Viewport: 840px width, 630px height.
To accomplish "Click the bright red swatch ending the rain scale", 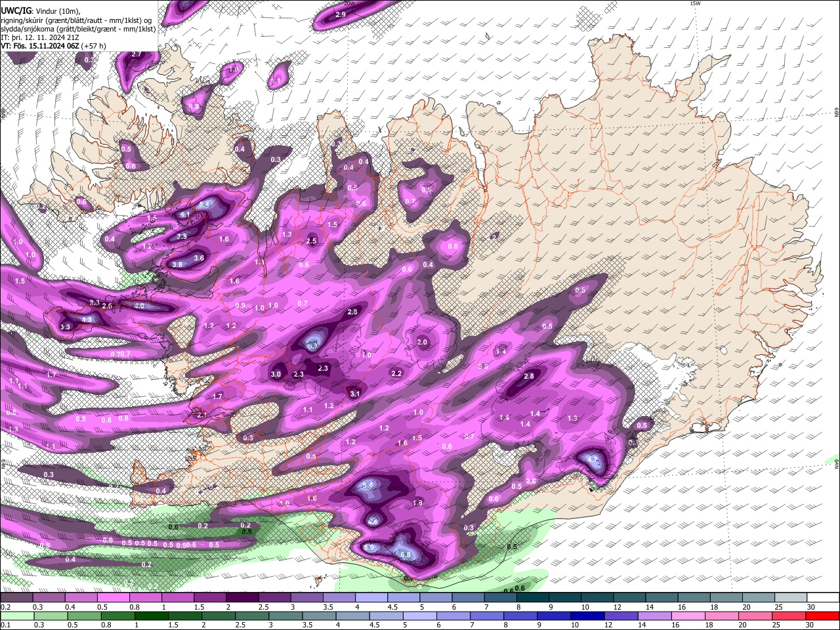I will tap(823, 616).
